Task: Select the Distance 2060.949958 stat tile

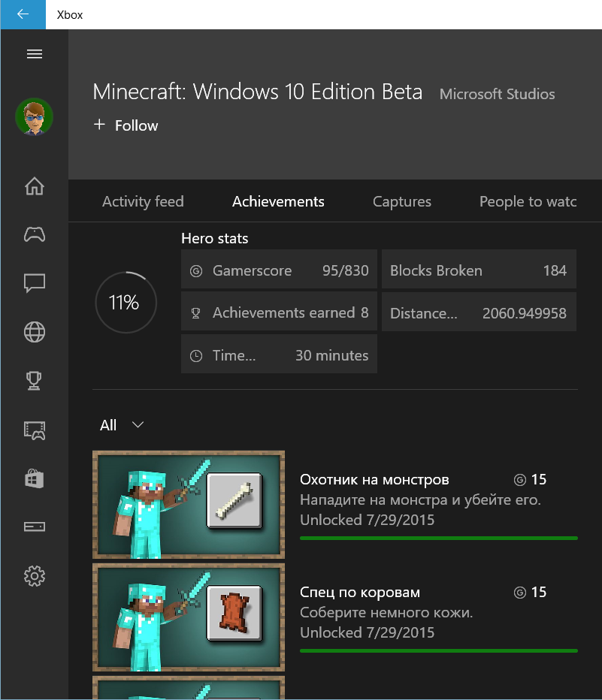Action: (x=479, y=313)
